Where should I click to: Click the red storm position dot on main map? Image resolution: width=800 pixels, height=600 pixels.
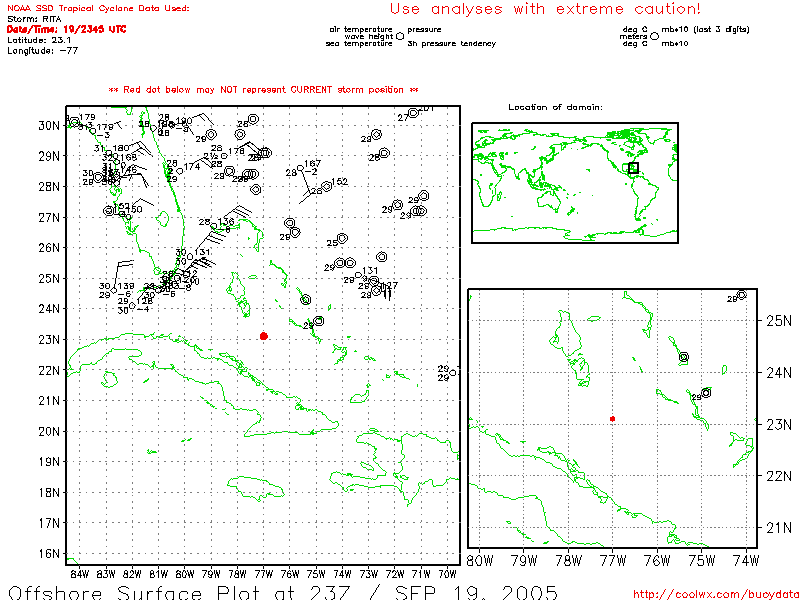[x=263, y=336]
